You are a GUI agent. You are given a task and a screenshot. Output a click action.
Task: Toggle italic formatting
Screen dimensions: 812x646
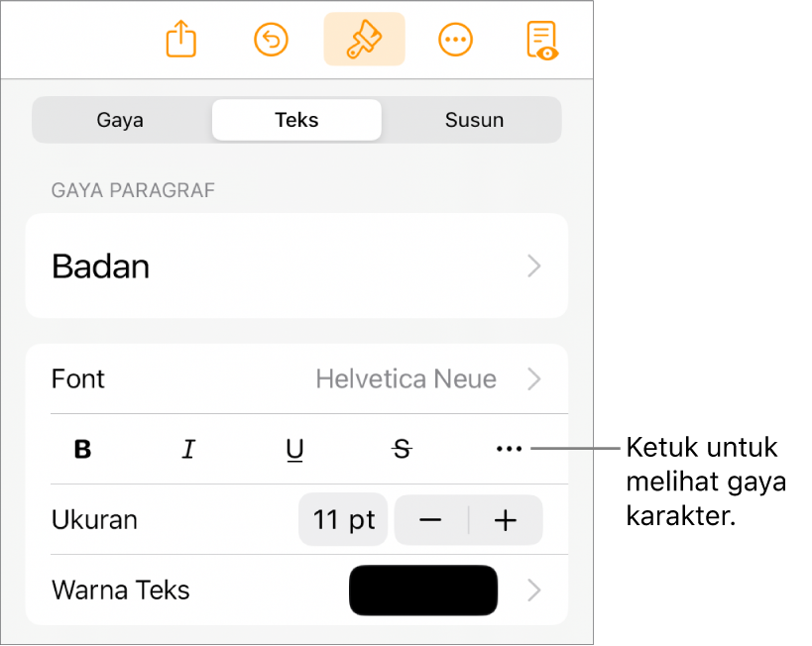189,449
